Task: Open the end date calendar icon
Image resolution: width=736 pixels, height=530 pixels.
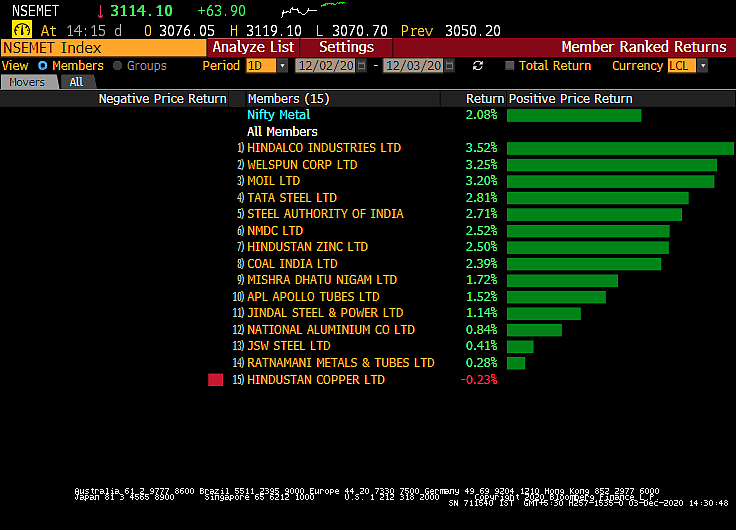Action: coord(449,66)
